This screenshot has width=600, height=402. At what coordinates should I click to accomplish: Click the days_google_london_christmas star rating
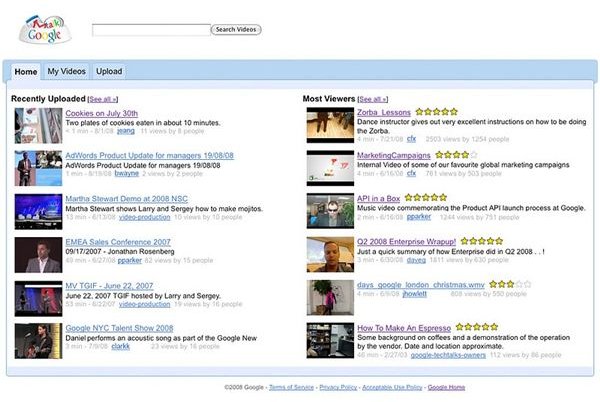[510, 284]
